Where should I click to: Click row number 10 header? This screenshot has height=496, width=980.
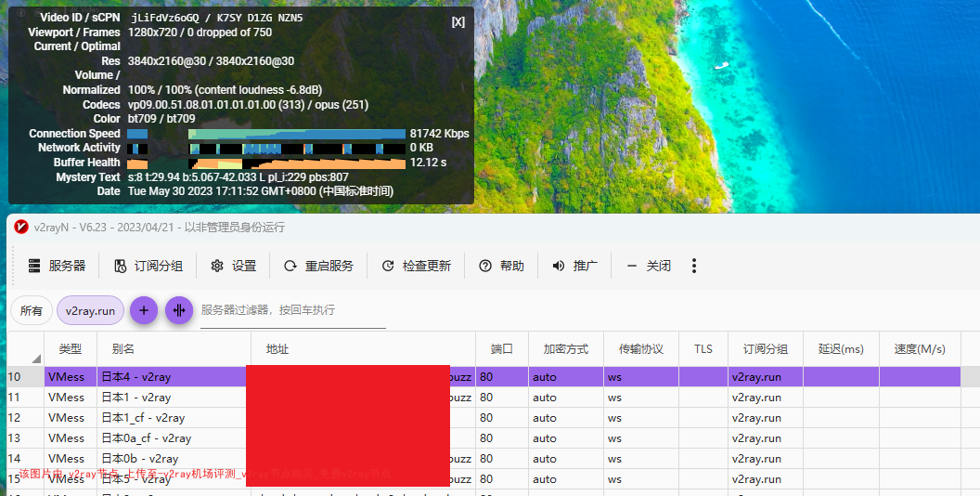coord(25,377)
